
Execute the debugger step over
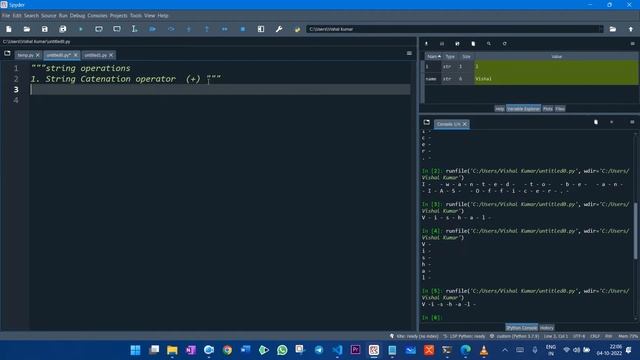(171, 29)
